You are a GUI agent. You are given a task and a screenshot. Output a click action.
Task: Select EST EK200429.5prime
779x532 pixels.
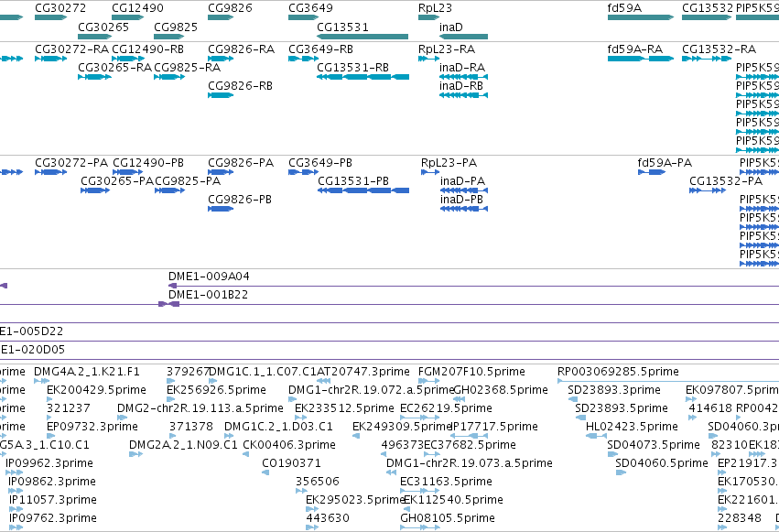point(49,399)
